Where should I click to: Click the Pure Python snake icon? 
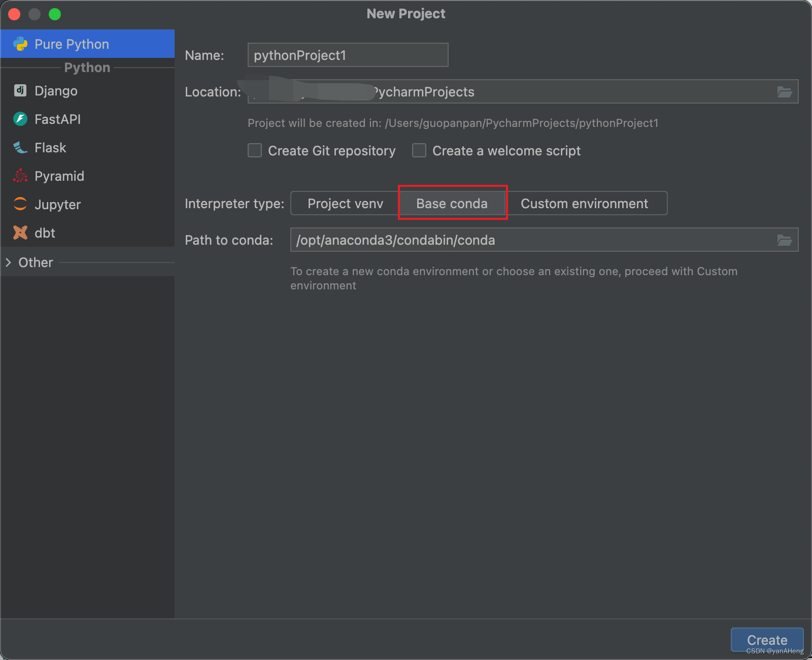click(x=20, y=44)
